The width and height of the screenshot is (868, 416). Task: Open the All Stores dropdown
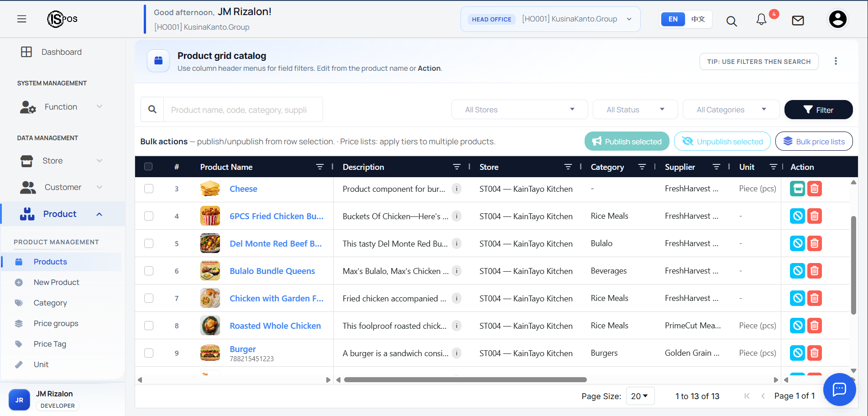coord(519,110)
